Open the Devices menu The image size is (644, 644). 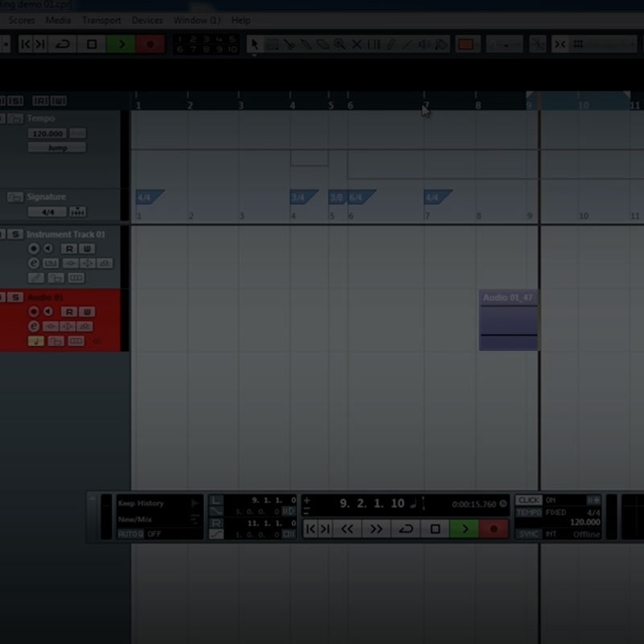coord(147,20)
